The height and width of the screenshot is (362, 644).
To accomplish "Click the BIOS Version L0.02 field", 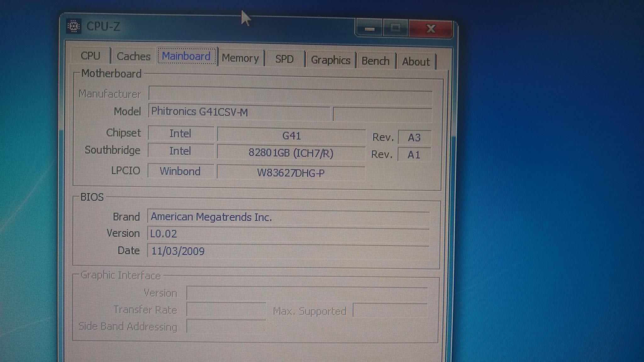I will (x=288, y=234).
